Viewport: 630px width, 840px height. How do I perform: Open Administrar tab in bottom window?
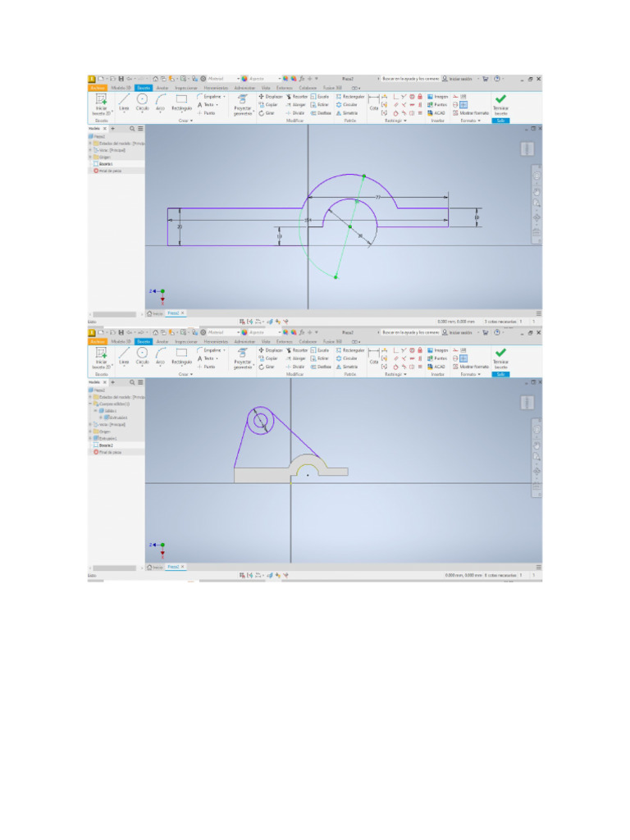tap(244, 342)
